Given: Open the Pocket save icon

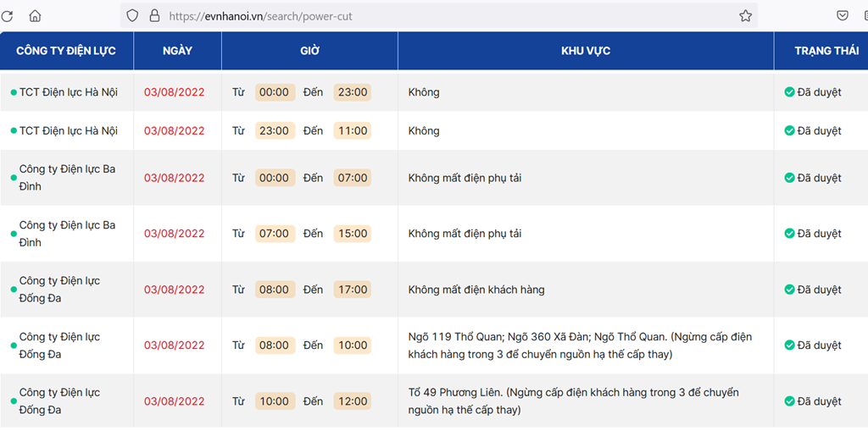Looking at the screenshot, I should pyautogui.click(x=842, y=16).
